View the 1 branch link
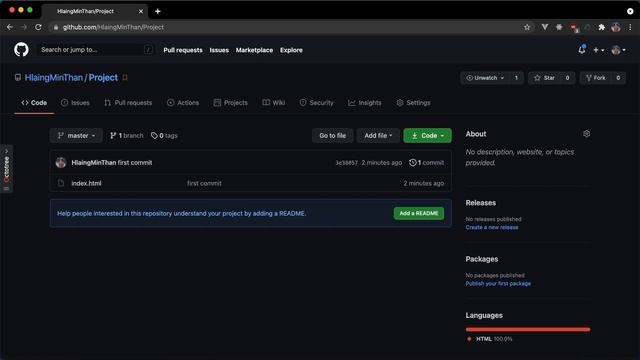Screen dimensions: 640x360 (127, 136)
